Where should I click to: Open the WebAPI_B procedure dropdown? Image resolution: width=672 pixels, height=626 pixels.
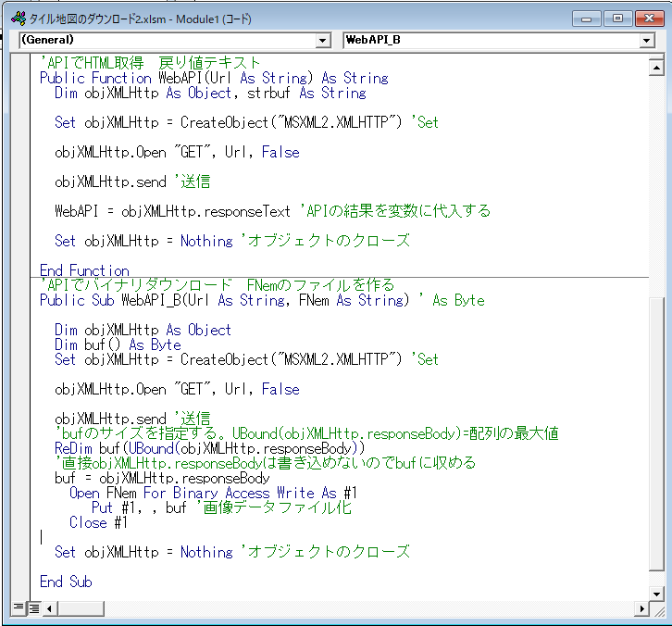(647, 41)
